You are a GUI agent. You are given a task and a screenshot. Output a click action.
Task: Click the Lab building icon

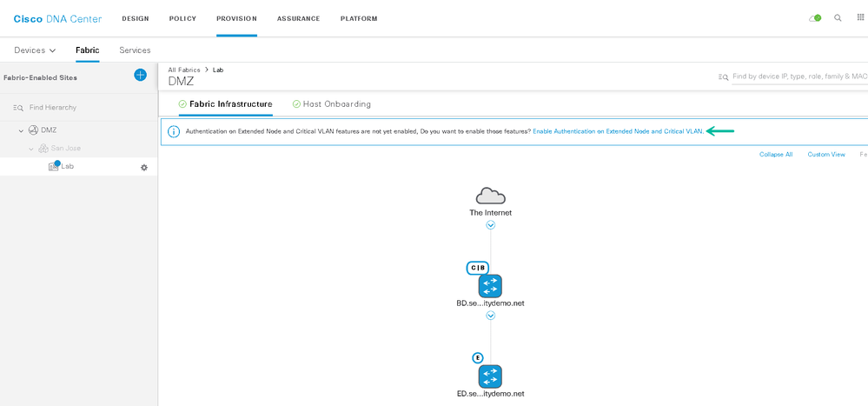(x=54, y=166)
